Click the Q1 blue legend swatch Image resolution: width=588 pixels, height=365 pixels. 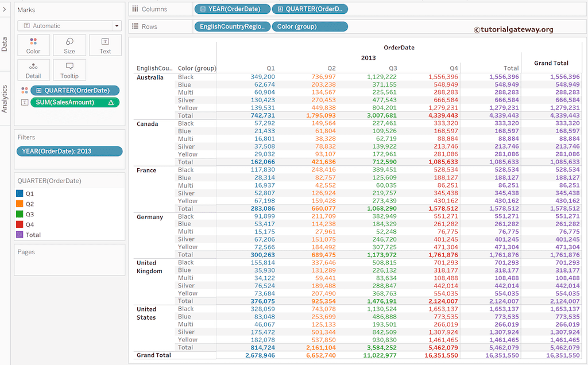pos(21,193)
